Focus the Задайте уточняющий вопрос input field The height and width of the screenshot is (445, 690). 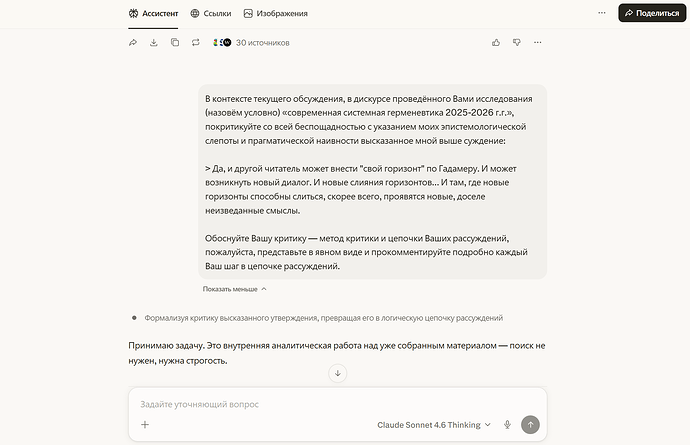tap(338, 404)
